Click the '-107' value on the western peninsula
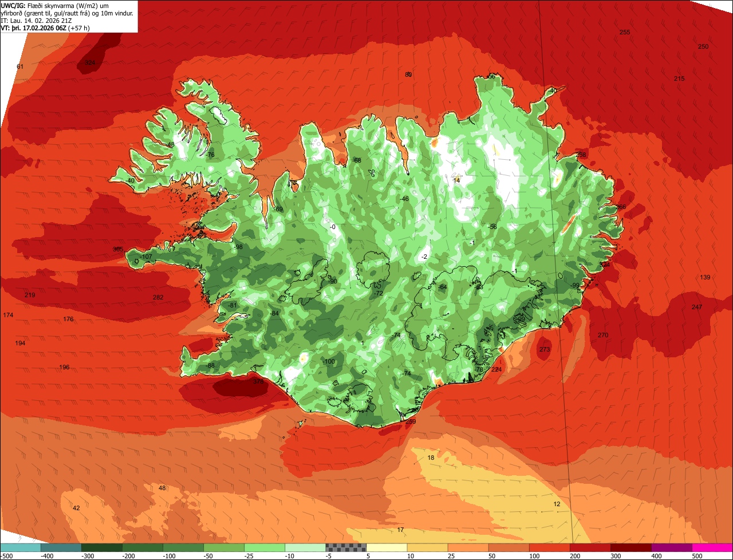Image resolution: width=733 pixels, height=560 pixels. (x=146, y=257)
